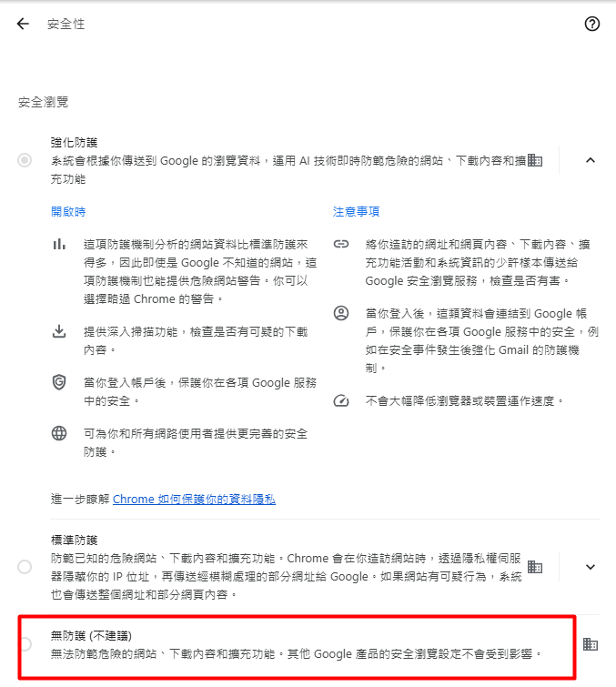Screen dimensions: 616x687
Task: Collapse the 強化防護 details chevron
Action: [x=591, y=160]
